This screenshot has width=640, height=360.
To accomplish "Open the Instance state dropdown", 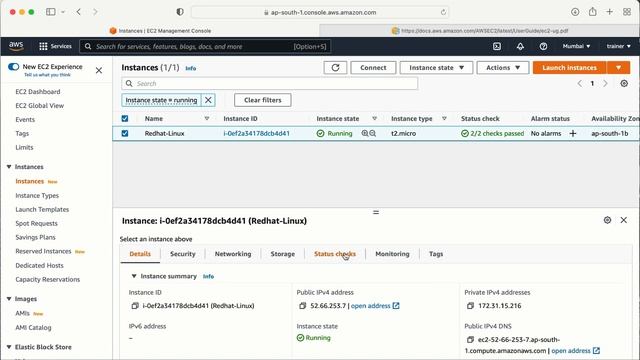I will pyautogui.click(x=436, y=68).
